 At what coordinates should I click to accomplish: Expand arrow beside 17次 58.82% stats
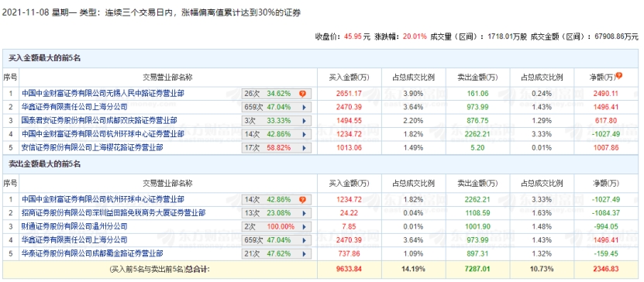[305, 148]
